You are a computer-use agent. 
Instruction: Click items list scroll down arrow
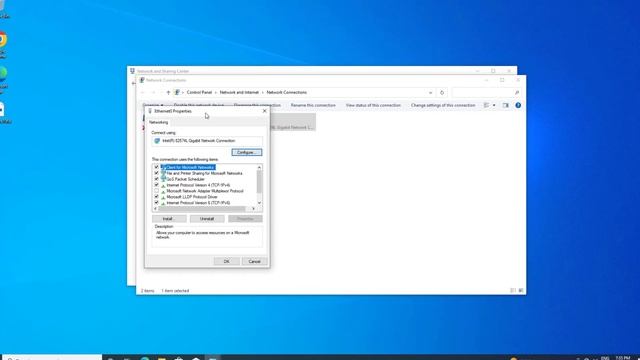(259, 203)
